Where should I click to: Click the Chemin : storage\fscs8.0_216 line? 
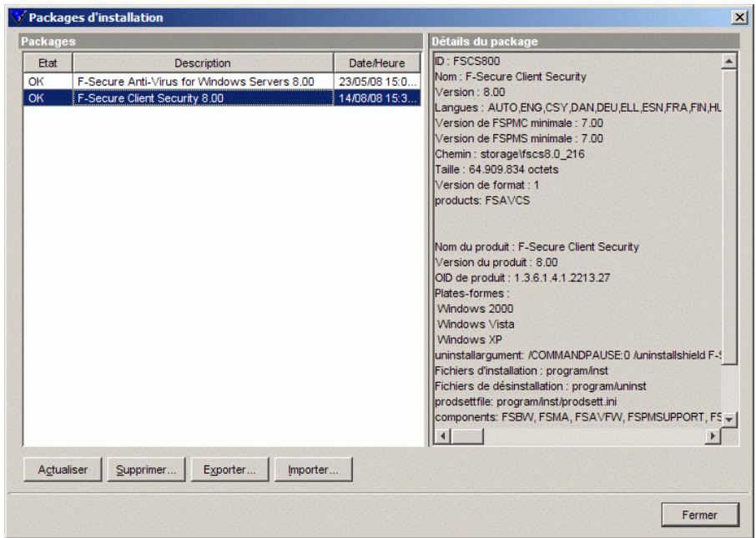pos(509,153)
